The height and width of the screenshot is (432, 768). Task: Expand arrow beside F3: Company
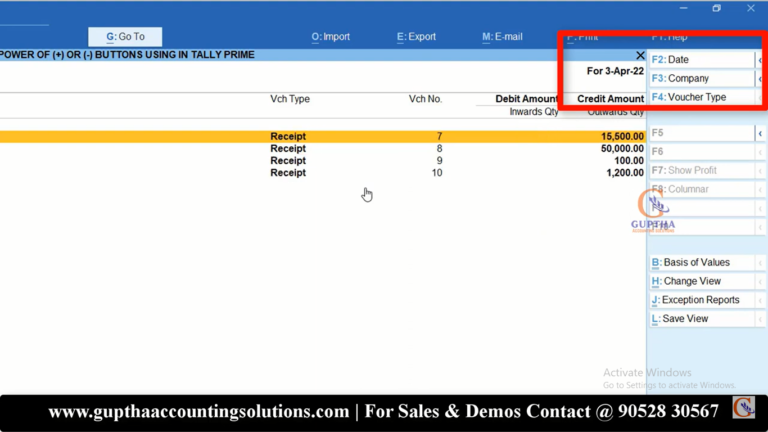pyautogui.click(x=760, y=78)
